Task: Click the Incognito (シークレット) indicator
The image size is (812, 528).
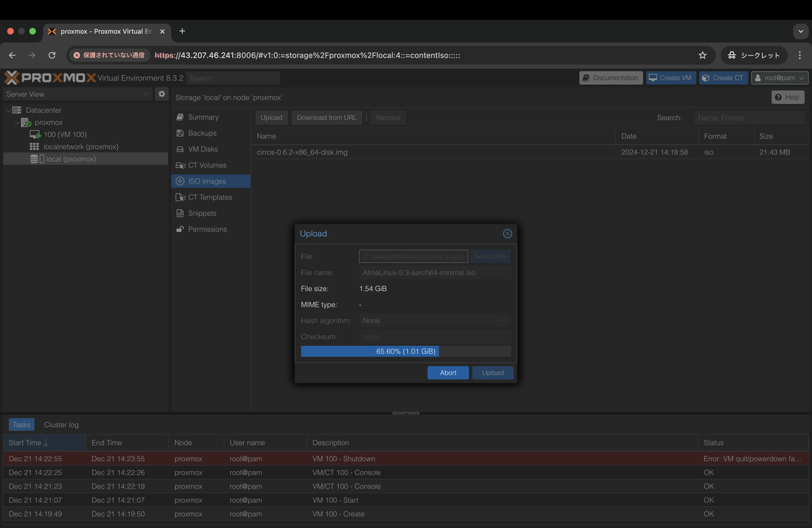Action: point(754,56)
